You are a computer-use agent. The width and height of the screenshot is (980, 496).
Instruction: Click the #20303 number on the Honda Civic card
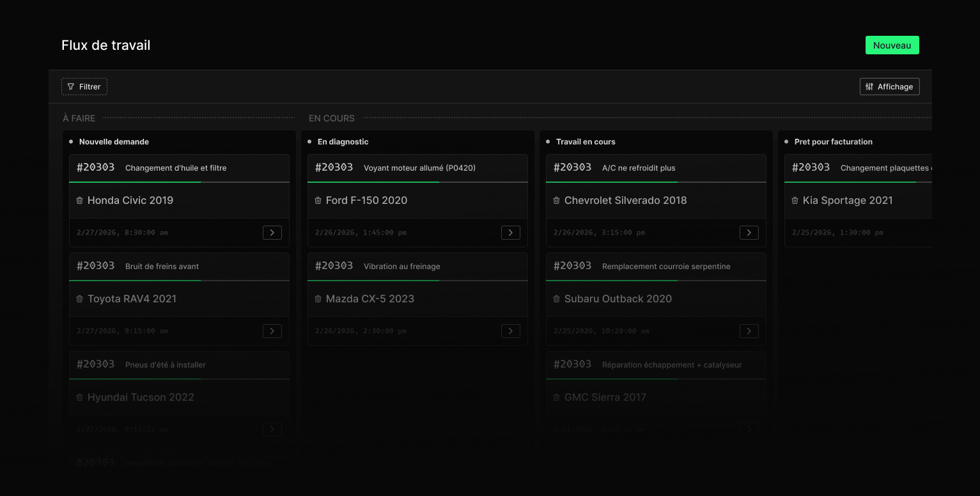click(x=96, y=167)
